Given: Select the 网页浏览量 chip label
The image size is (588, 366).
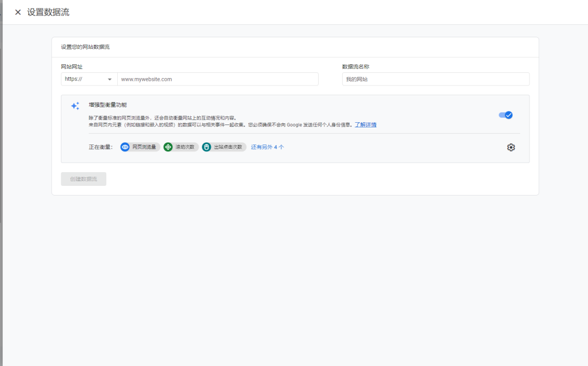Looking at the screenshot, I should tap(144, 147).
